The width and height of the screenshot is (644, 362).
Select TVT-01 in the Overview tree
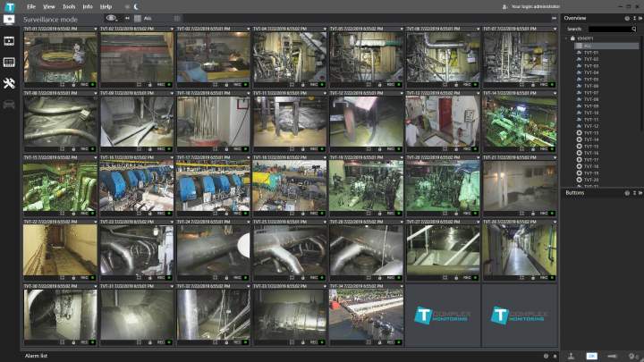591,53
